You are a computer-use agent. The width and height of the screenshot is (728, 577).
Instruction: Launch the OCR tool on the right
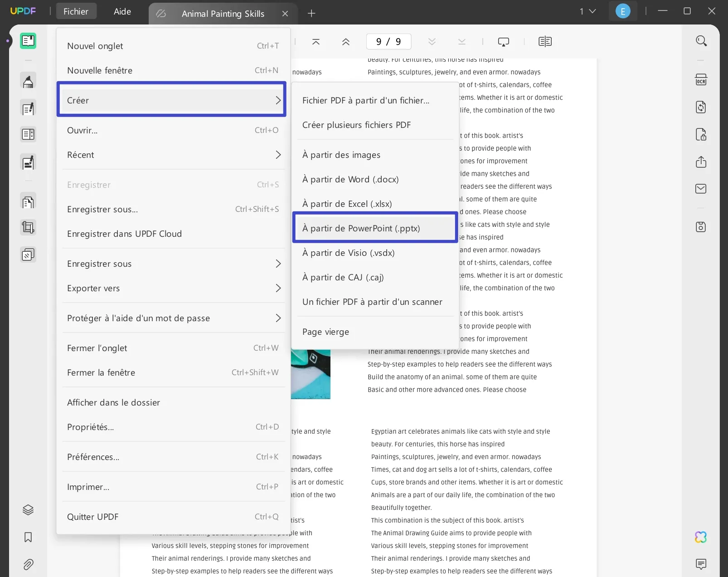click(701, 79)
